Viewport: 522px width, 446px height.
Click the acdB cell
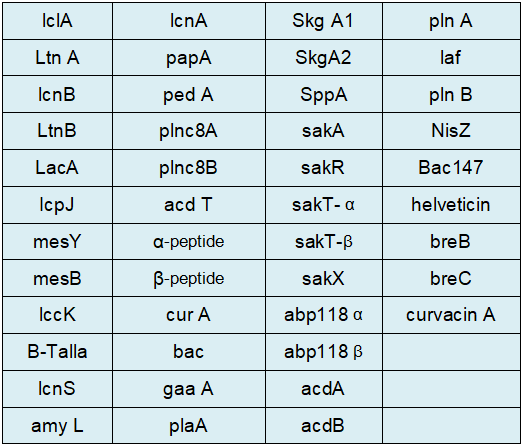click(x=324, y=426)
